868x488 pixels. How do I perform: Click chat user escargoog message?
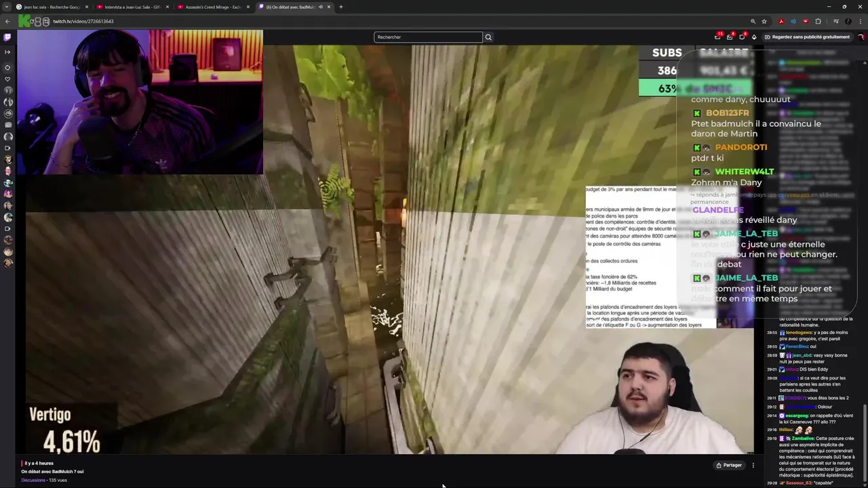click(x=811, y=418)
